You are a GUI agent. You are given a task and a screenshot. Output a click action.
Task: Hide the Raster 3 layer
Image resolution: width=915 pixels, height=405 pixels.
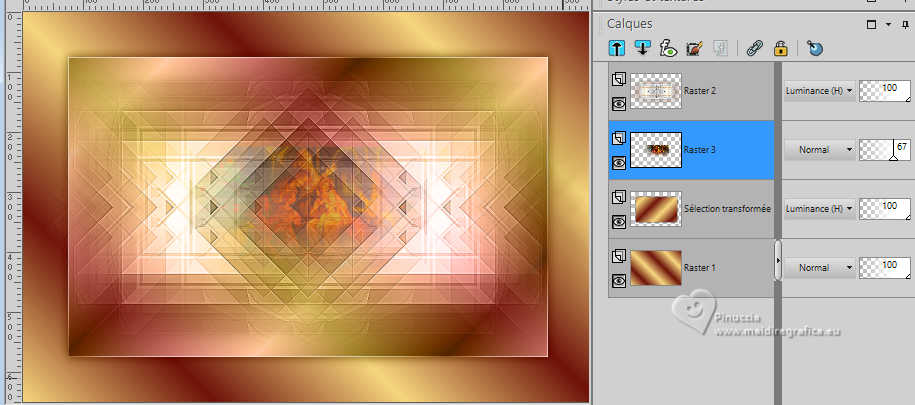(619, 163)
